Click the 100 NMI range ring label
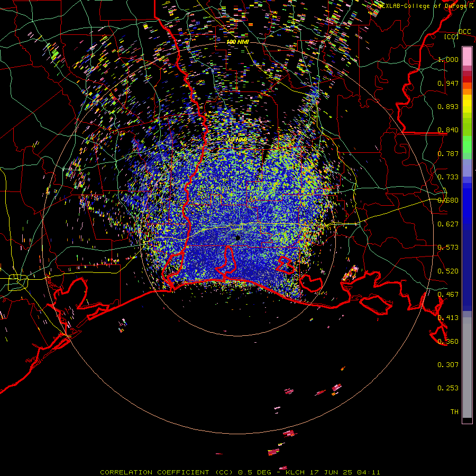Viewport: 476px width, 476px height. (x=237, y=42)
